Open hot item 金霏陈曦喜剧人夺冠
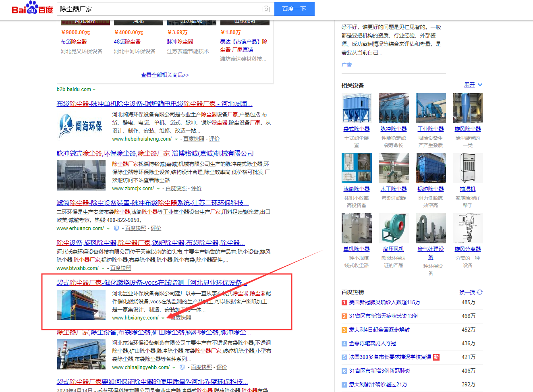 [x=373, y=343]
